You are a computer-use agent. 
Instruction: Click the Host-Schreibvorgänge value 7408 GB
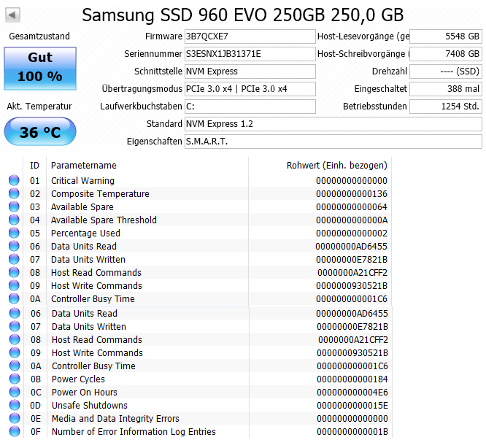(446, 54)
